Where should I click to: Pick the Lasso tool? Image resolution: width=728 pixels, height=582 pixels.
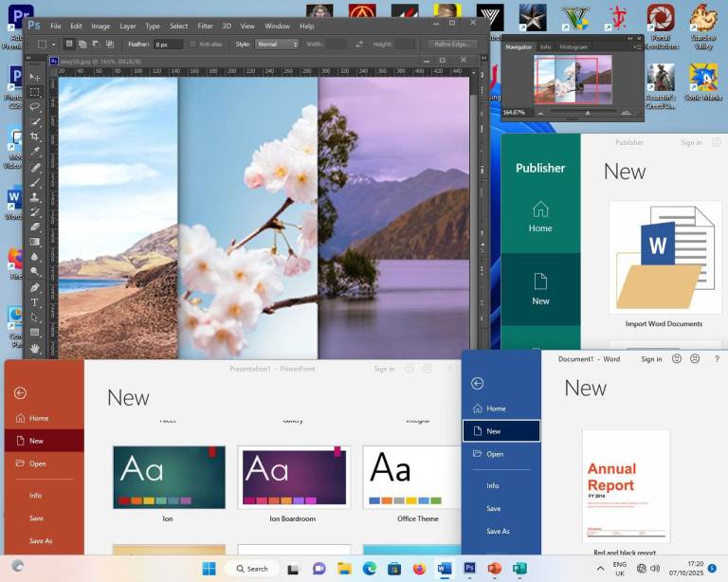[x=35, y=107]
